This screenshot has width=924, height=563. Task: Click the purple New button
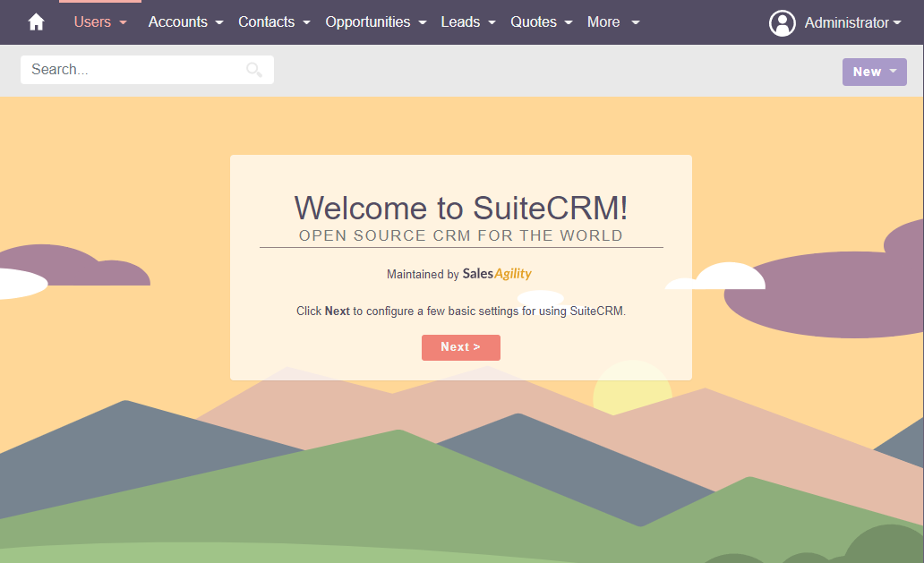pos(874,72)
